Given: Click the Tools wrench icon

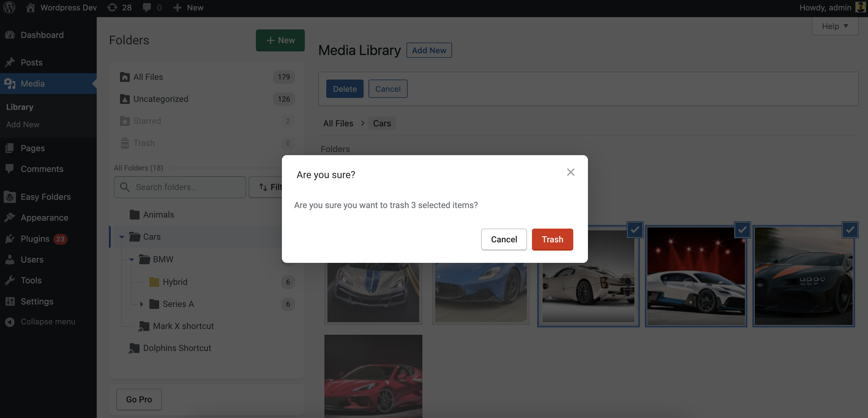Looking at the screenshot, I should (x=10, y=280).
